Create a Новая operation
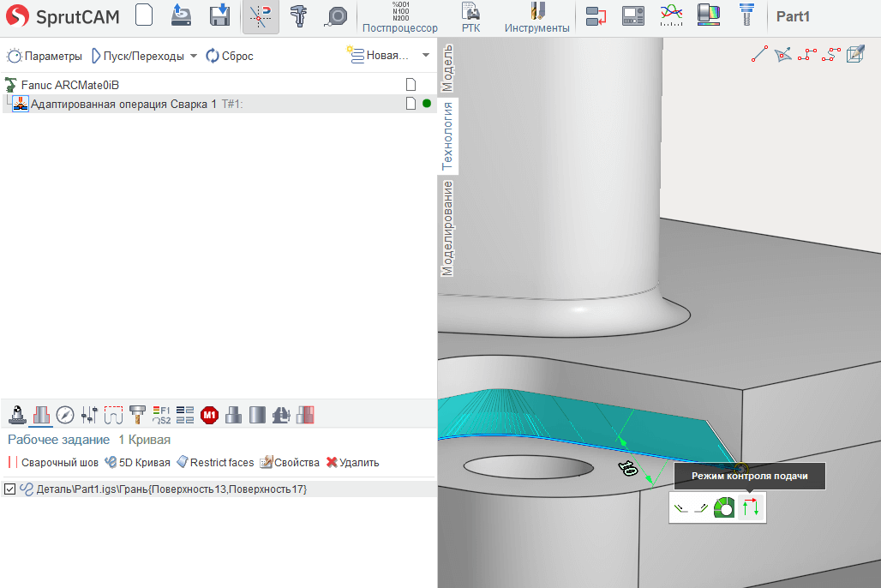The height and width of the screenshot is (588, 881). 377,55
